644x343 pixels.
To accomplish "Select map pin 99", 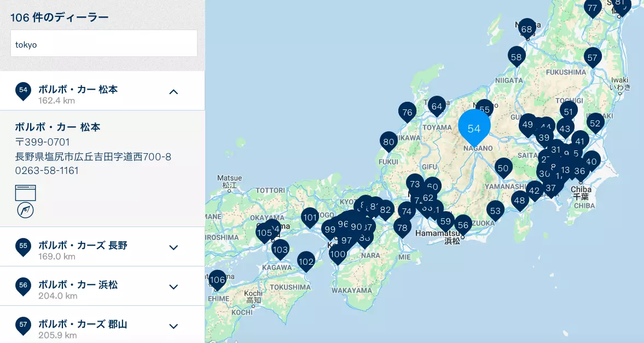I will point(330,230).
